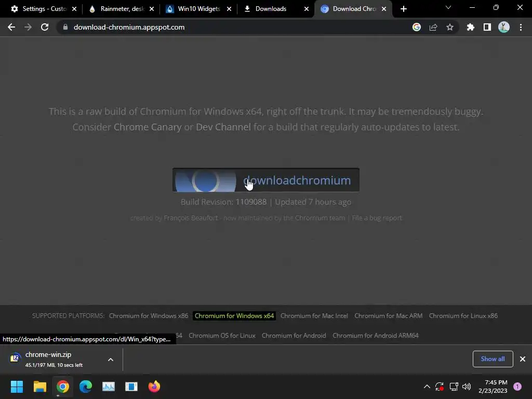Viewport: 532px width, 399px height.
Task: Open the Google icon in address bar
Action: [417, 27]
